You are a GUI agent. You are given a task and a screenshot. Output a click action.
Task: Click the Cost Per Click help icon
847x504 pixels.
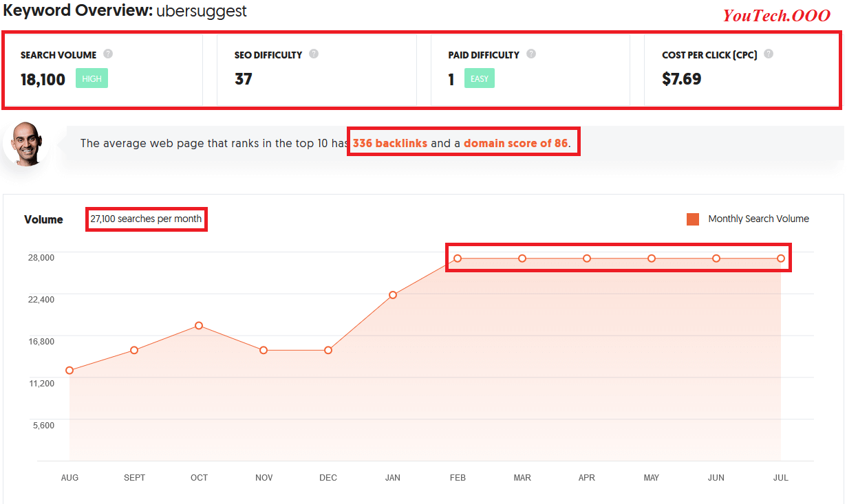coord(769,54)
